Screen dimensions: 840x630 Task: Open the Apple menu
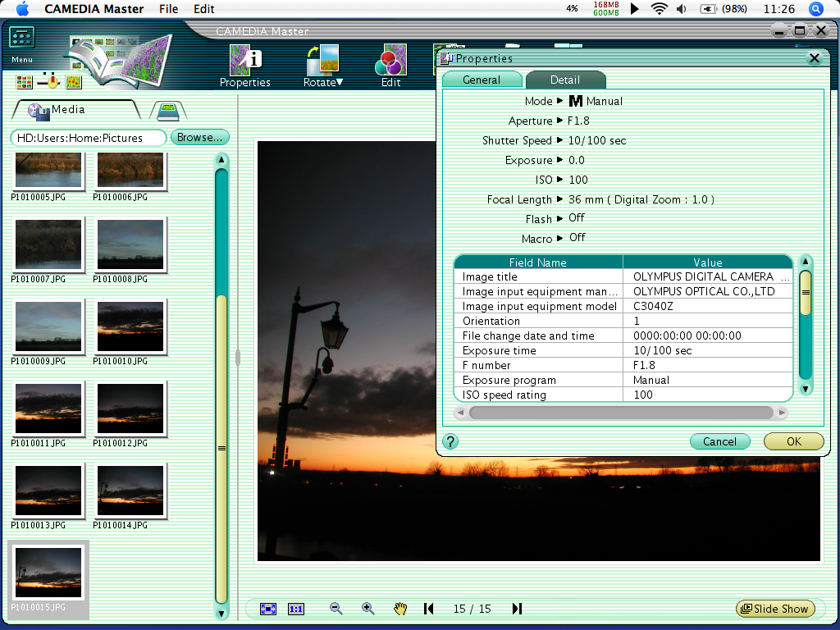[x=22, y=9]
